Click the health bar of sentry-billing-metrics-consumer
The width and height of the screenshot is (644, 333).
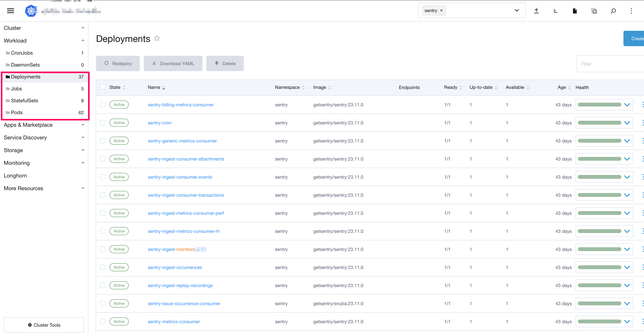coord(599,105)
